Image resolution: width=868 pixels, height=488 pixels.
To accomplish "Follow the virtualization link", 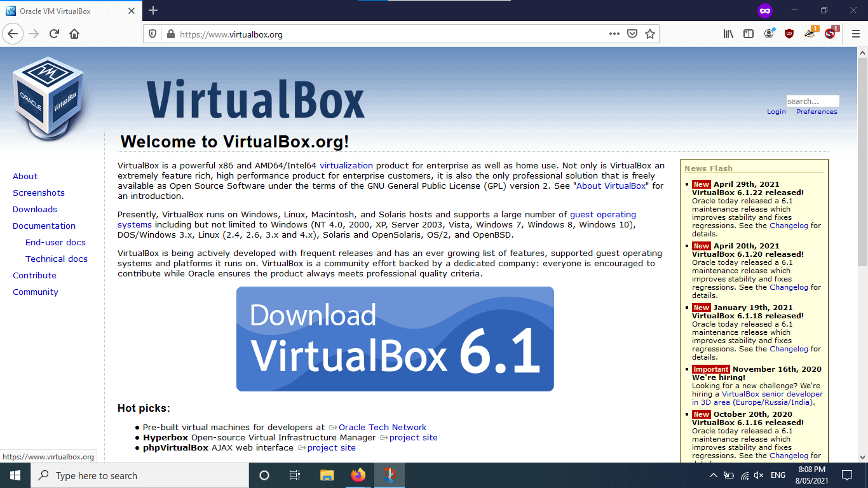I will click(346, 165).
